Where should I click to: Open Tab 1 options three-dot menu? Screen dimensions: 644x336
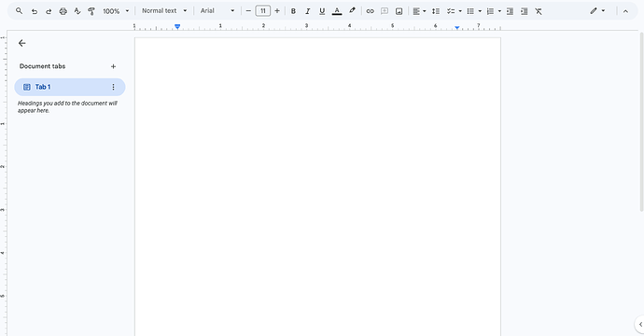(113, 87)
